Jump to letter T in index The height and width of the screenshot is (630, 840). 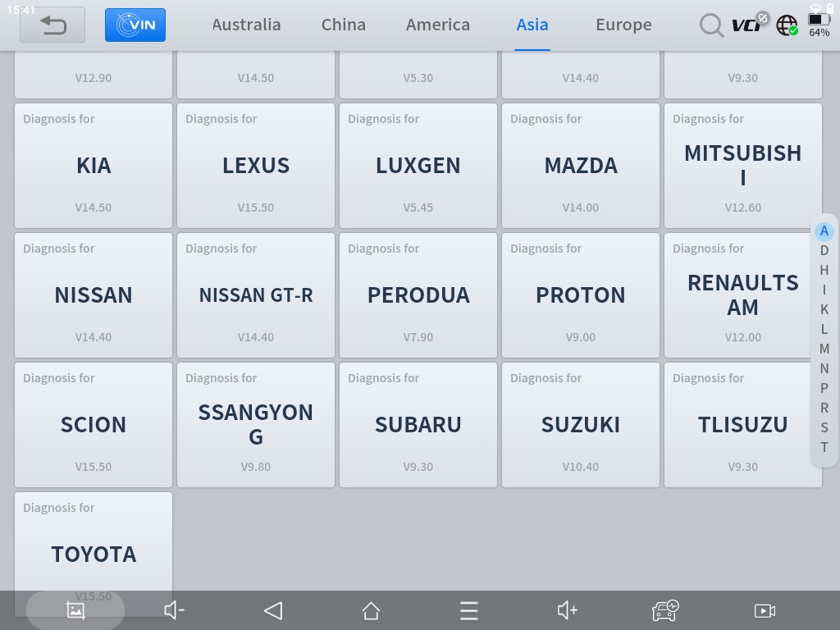point(824,447)
